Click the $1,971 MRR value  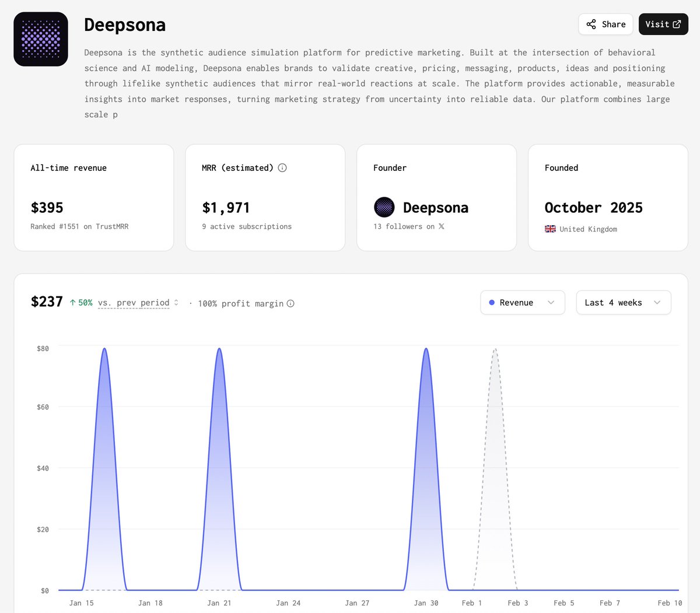[x=226, y=208]
